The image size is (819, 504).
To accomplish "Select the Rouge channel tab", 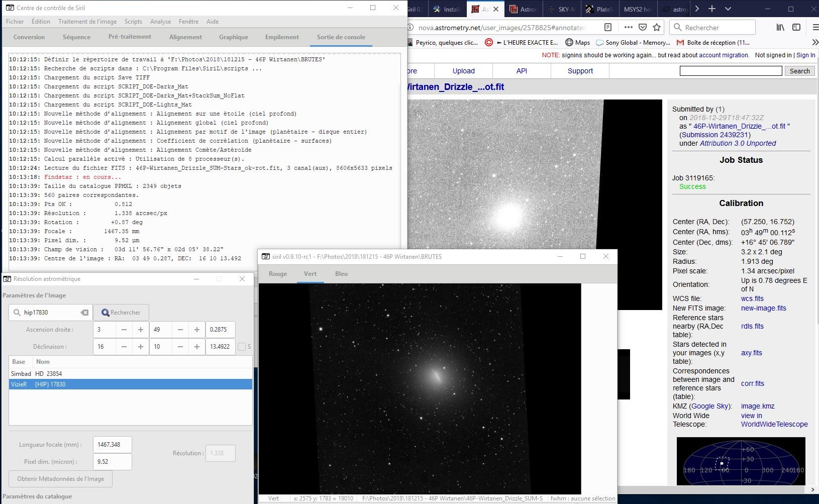I will 278,274.
